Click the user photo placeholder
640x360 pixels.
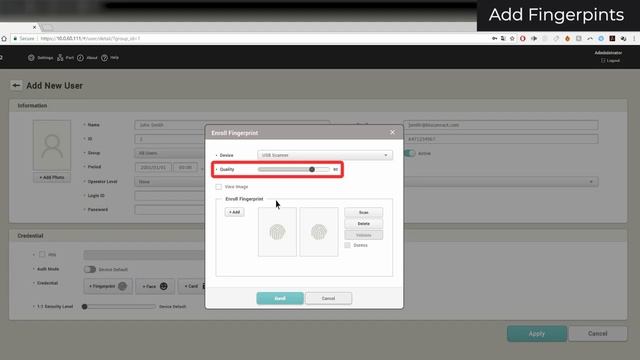click(x=52, y=145)
